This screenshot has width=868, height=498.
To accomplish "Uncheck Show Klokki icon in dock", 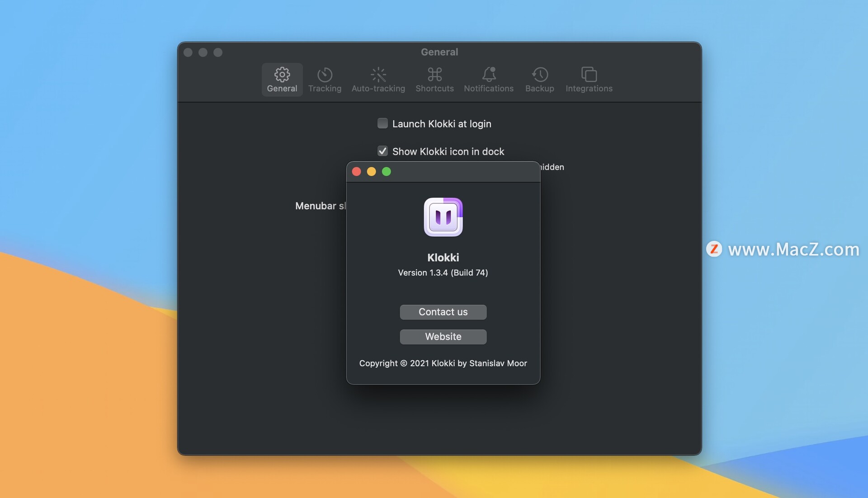I will (382, 151).
